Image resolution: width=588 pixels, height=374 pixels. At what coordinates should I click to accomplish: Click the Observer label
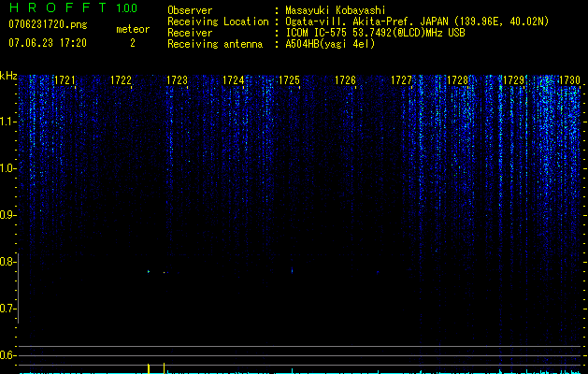tap(190, 10)
